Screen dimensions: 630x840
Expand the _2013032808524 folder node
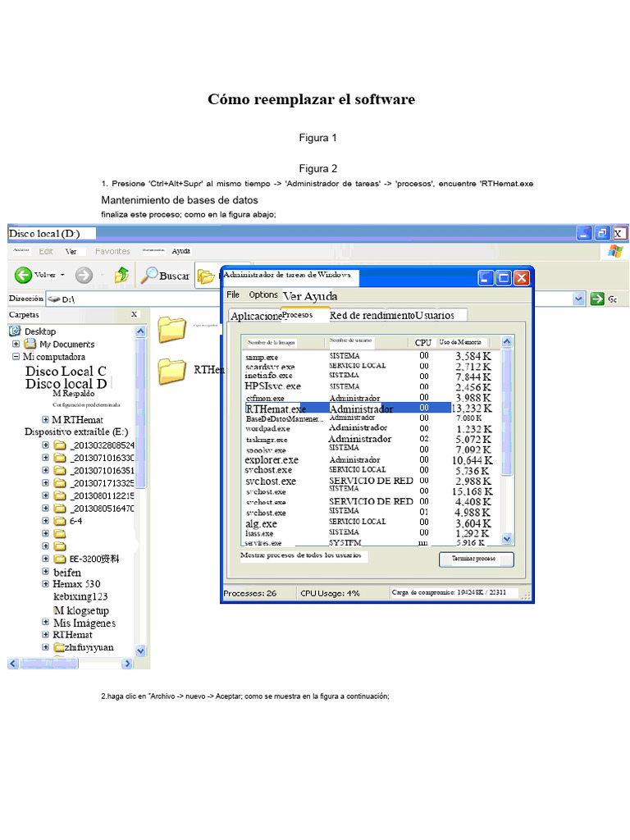click(46, 445)
